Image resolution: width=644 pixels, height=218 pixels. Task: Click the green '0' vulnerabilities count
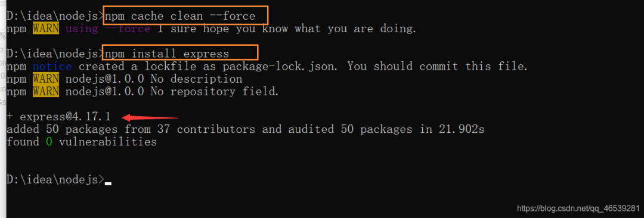49,142
